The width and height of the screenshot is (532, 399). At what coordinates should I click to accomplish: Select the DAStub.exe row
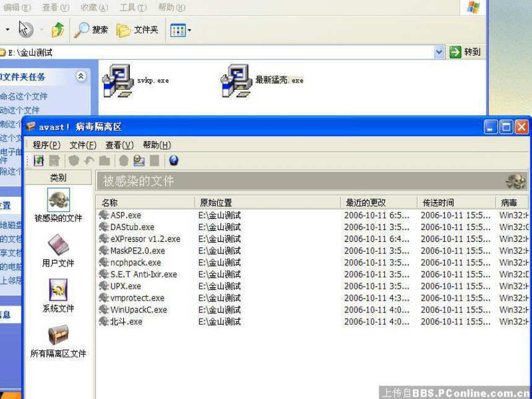314,227
